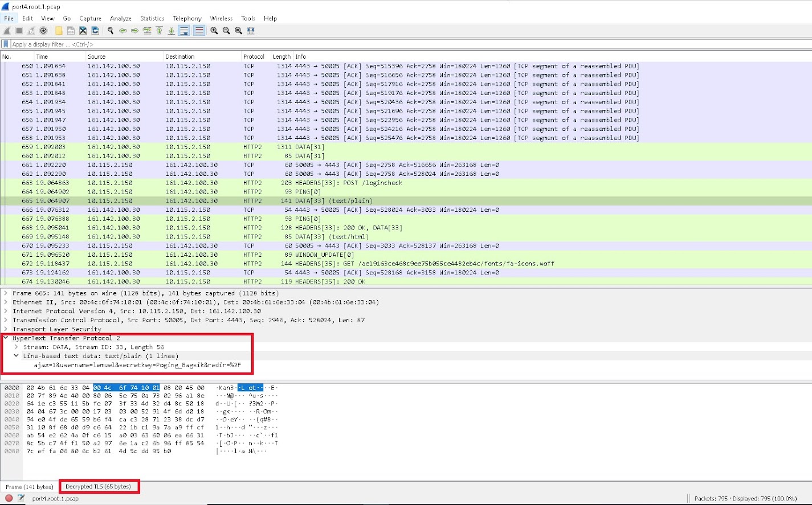Screen dimensions: 812x505
Task: Zoom in the packet text
Action: click(214, 31)
